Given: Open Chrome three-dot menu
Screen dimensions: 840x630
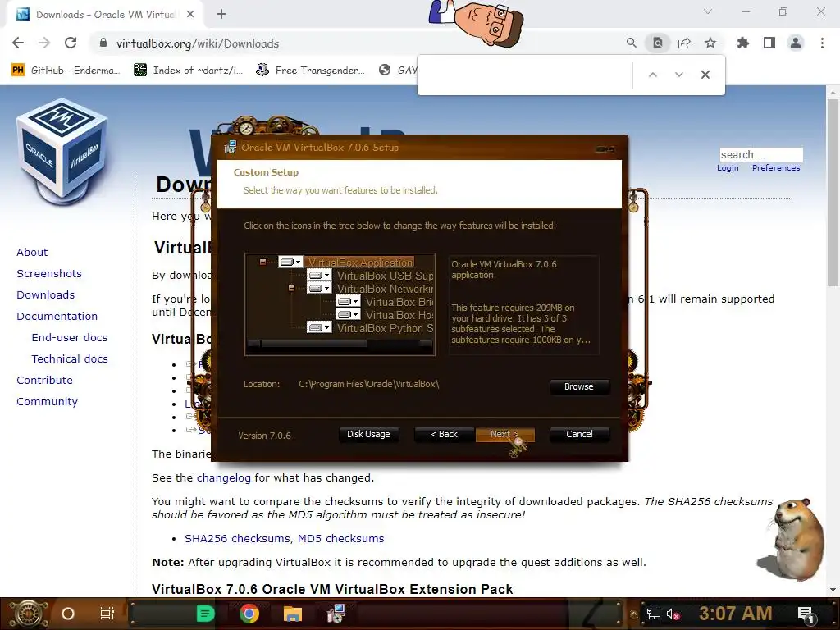Looking at the screenshot, I should (822, 43).
